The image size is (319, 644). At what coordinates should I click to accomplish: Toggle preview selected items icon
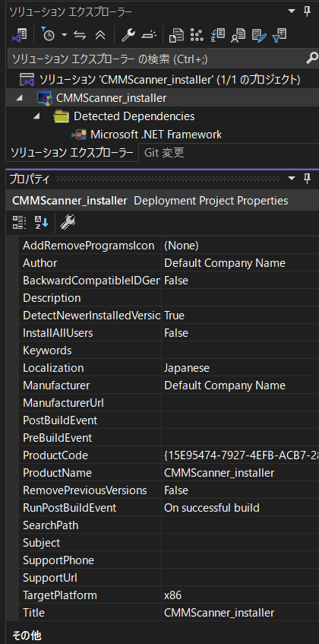tap(150, 36)
